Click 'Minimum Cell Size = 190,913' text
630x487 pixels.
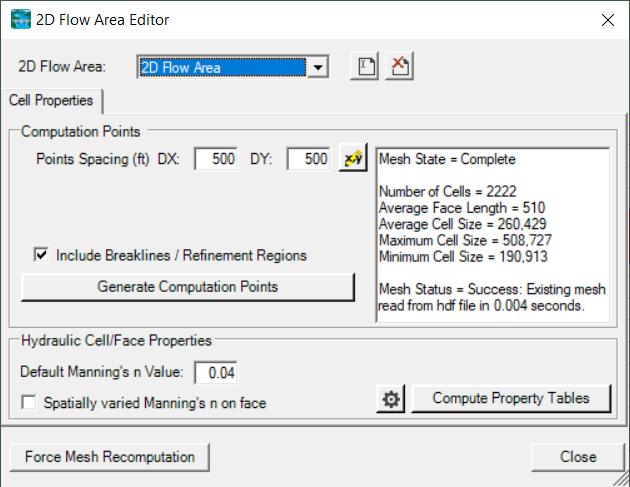[x=463, y=256]
